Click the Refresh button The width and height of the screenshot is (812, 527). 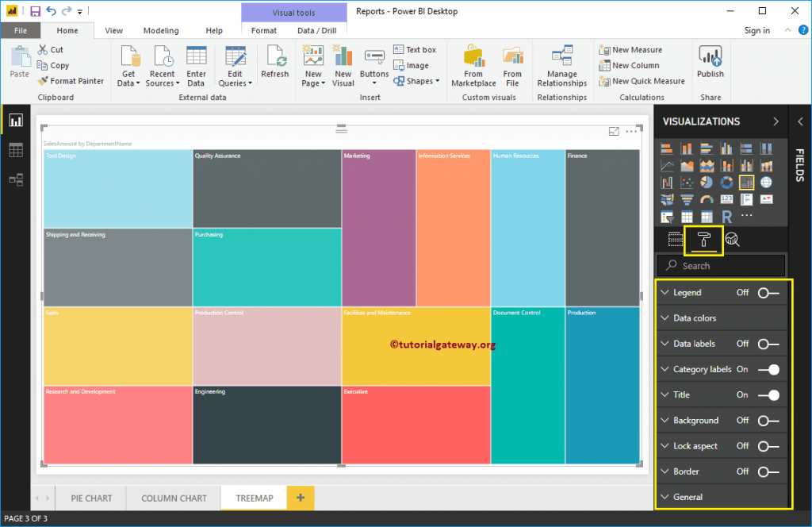coord(275,63)
